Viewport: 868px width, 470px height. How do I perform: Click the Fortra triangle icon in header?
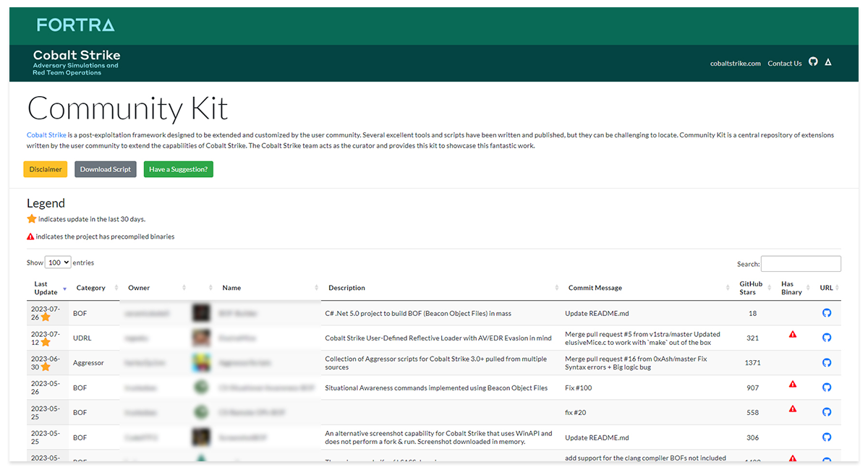[x=828, y=62]
